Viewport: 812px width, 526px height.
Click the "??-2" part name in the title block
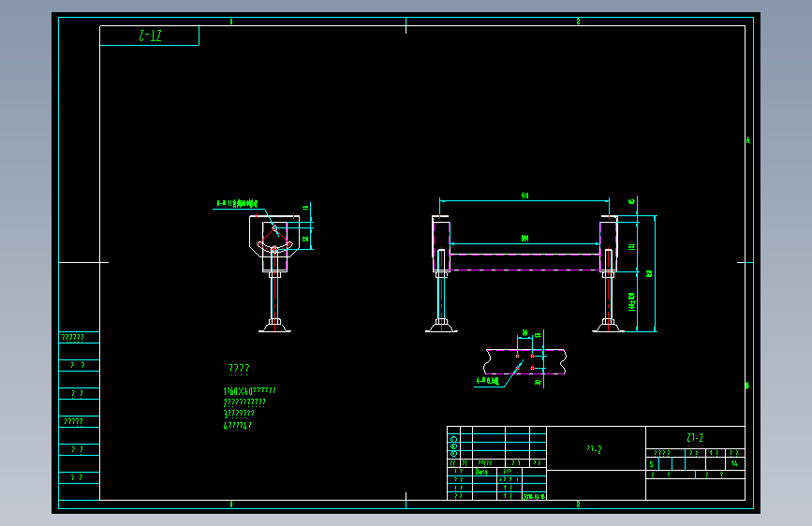(594, 449)
